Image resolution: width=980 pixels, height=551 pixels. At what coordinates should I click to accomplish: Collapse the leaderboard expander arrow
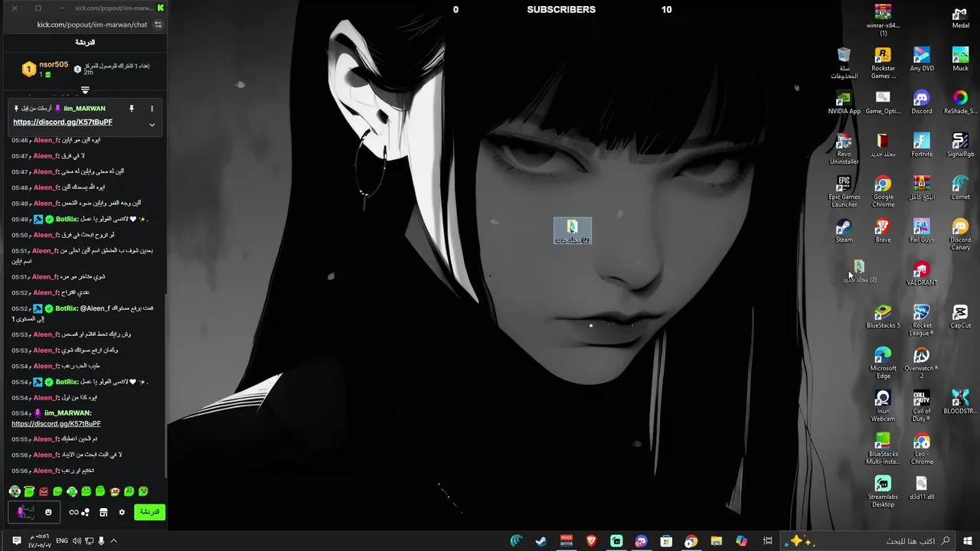click(85, 90)
